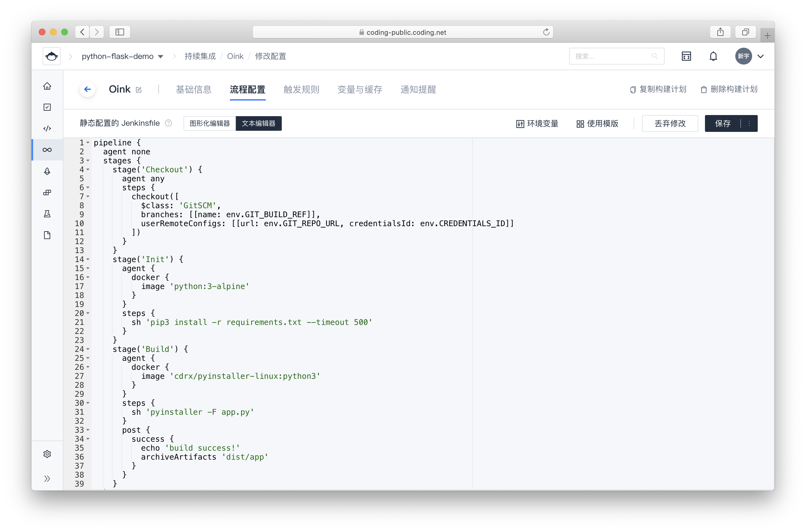The image size is (806, 532).
Task: Click 丢弃修改 discard changes button
Action: click(670, 123)
